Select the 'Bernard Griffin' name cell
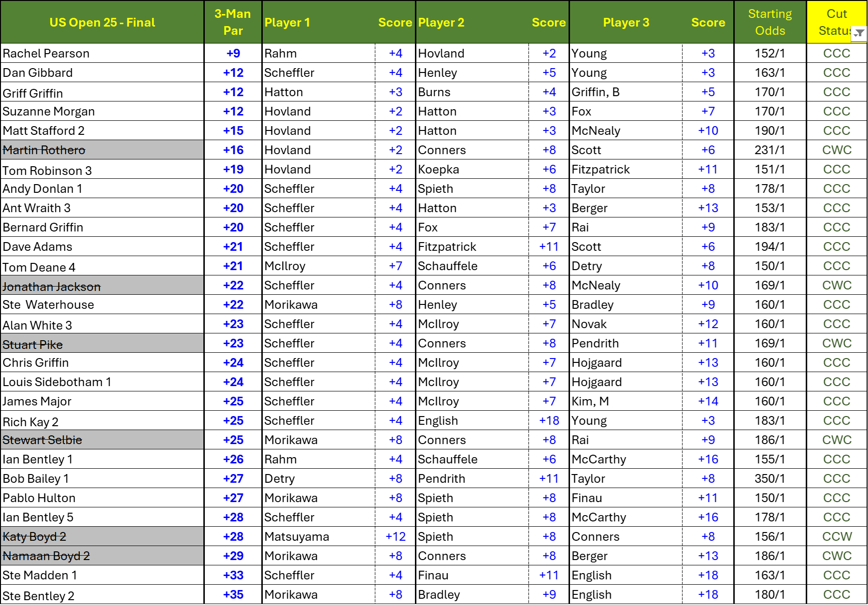The image size is (868, 605). click(x=102, y=227)
